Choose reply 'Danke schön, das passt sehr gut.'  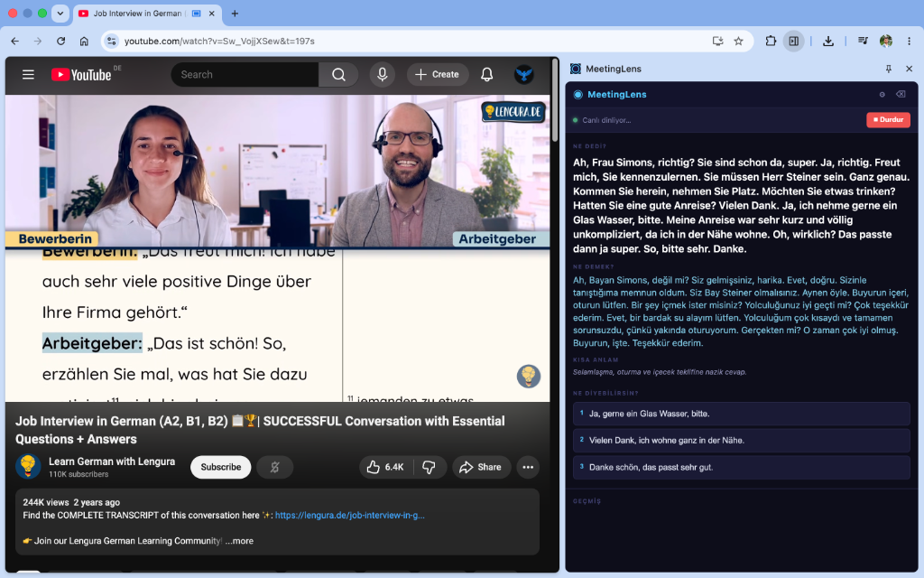(742, 467)
